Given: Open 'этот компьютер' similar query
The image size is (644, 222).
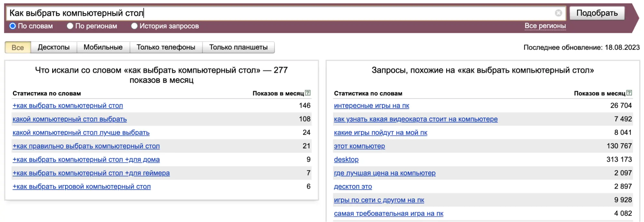Looking at the screenshot, I should click(x=359, y=146).
